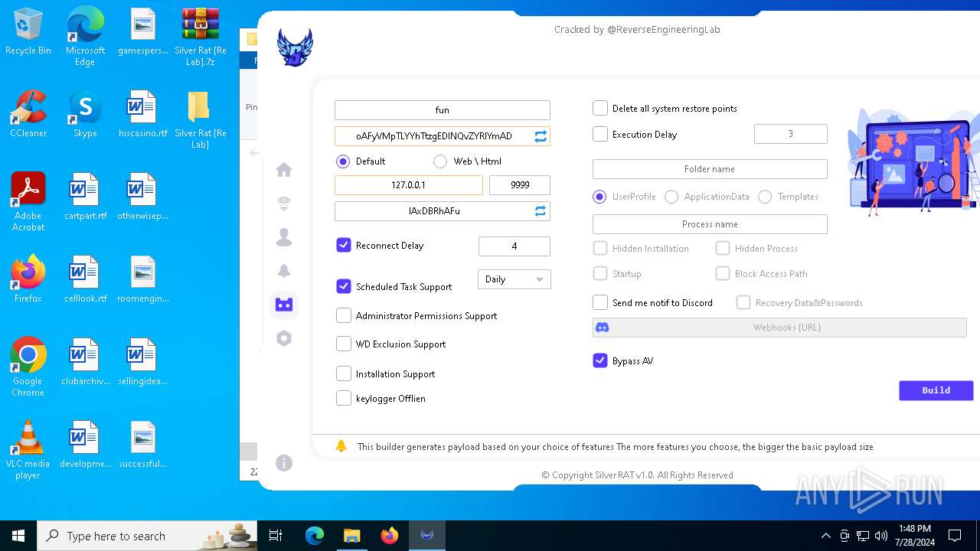Viewport: 980px width, 551px height.
Task: Edit the Execution Delay value 3
Action: 791,133
